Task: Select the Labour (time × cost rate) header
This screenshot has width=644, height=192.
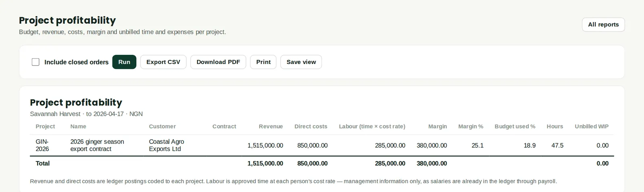Action: point(372,126)
